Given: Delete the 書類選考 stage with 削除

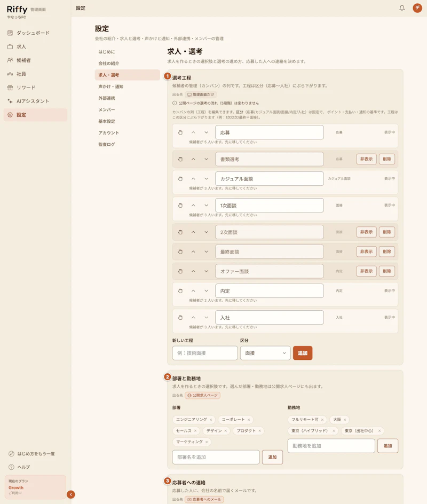Looking at the screenshot, I should (387, 159).
